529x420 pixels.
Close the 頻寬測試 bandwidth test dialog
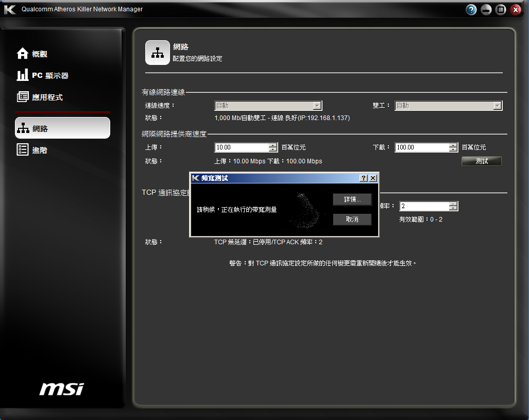click(x=373, y=178)
